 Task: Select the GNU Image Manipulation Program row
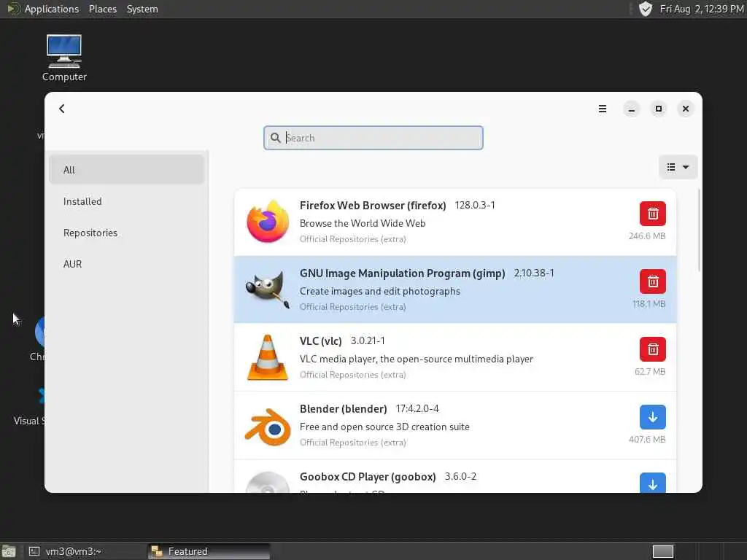pos(455,289)
